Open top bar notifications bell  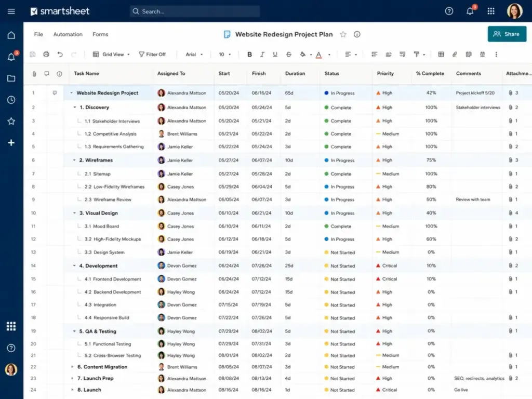[x=470, y=11]
